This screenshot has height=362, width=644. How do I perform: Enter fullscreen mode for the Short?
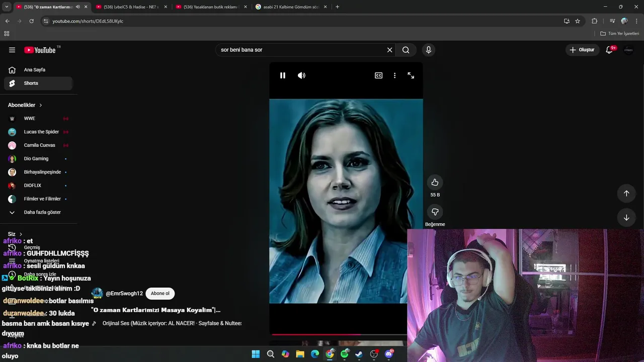click(x=411, y=75)
